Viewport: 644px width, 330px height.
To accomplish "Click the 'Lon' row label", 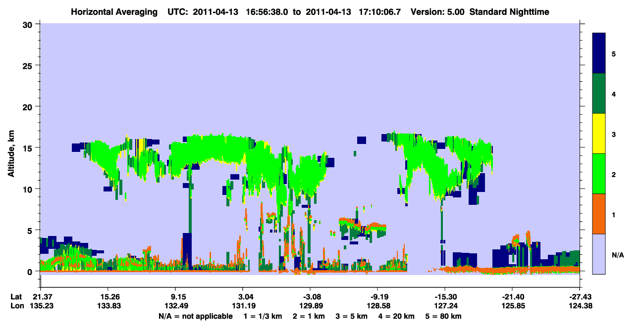I will click(x=16, y=306).
